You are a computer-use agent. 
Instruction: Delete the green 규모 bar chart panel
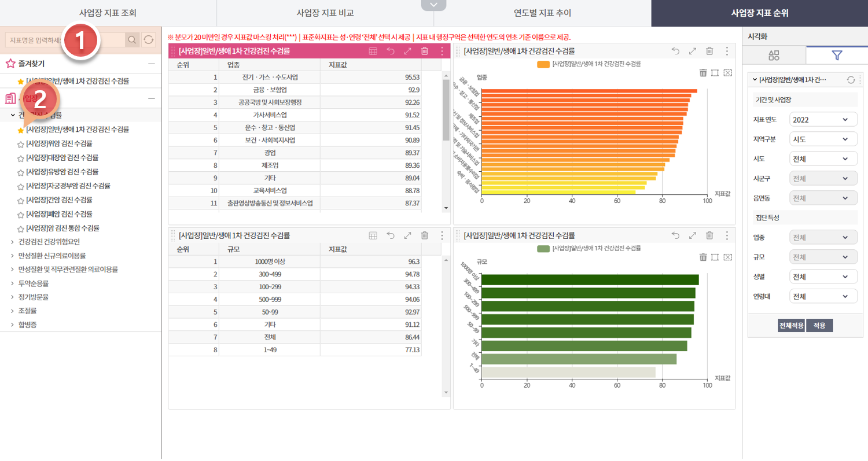[x=709, y=235]
